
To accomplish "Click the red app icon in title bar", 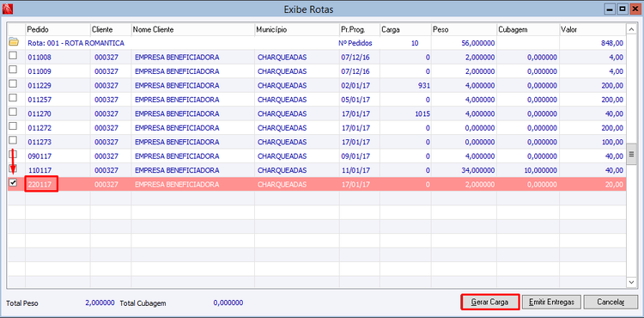I will (x=8, y=8).
